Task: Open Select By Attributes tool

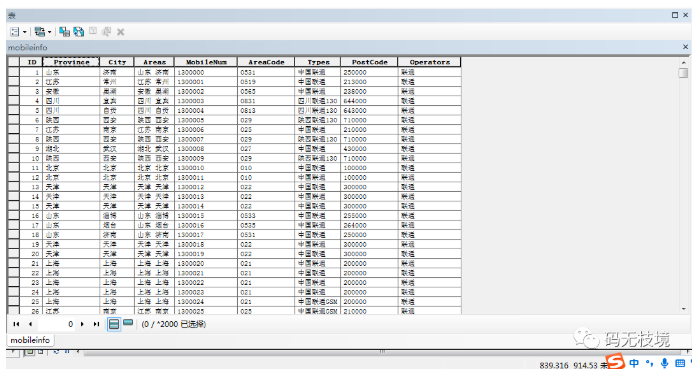Action: pos(64,32)
